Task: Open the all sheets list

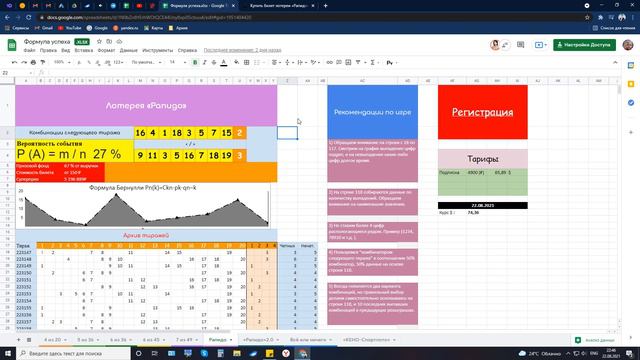Action: [x=29, y=340]
